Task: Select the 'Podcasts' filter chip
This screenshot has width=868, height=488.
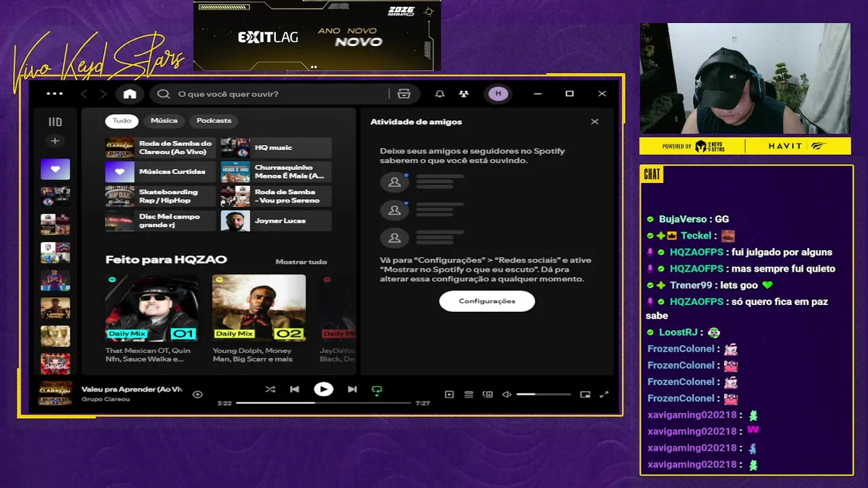Action: 214,121
